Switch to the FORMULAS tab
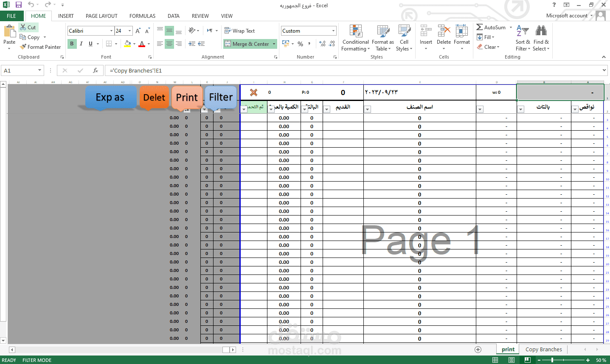 pyautogui.click(x=142, y=16)
